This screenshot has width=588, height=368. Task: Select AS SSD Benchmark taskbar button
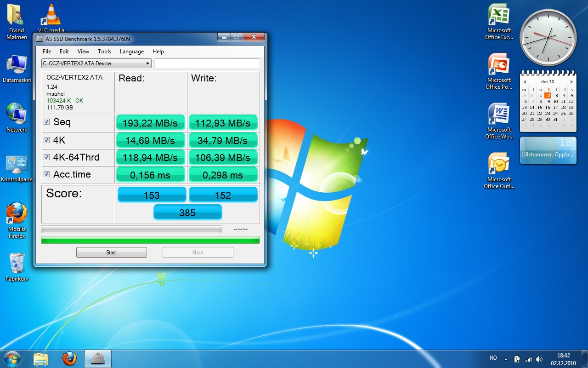[x=98, y=359]
